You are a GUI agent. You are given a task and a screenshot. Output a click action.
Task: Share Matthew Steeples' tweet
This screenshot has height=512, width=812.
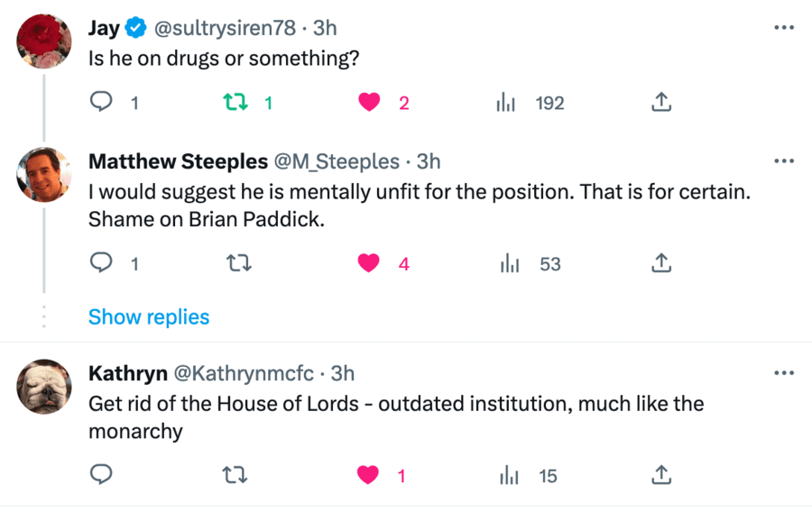coord(661,264)
